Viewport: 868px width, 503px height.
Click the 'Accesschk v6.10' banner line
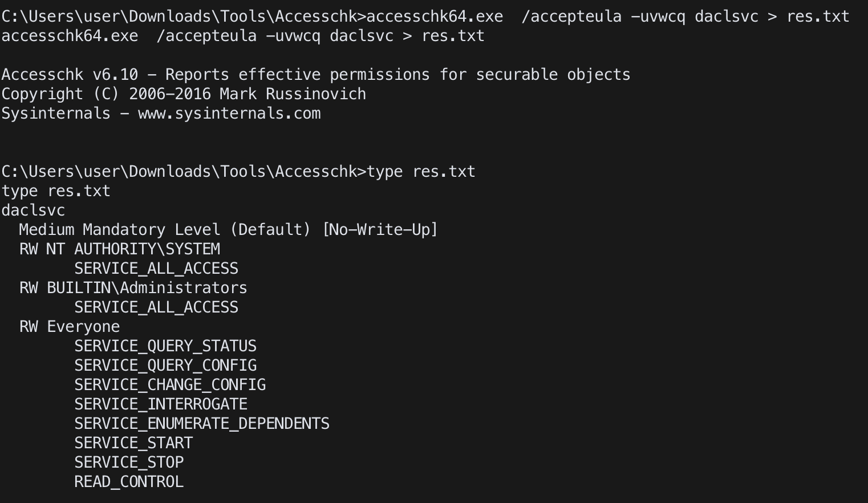pos(316,75)
